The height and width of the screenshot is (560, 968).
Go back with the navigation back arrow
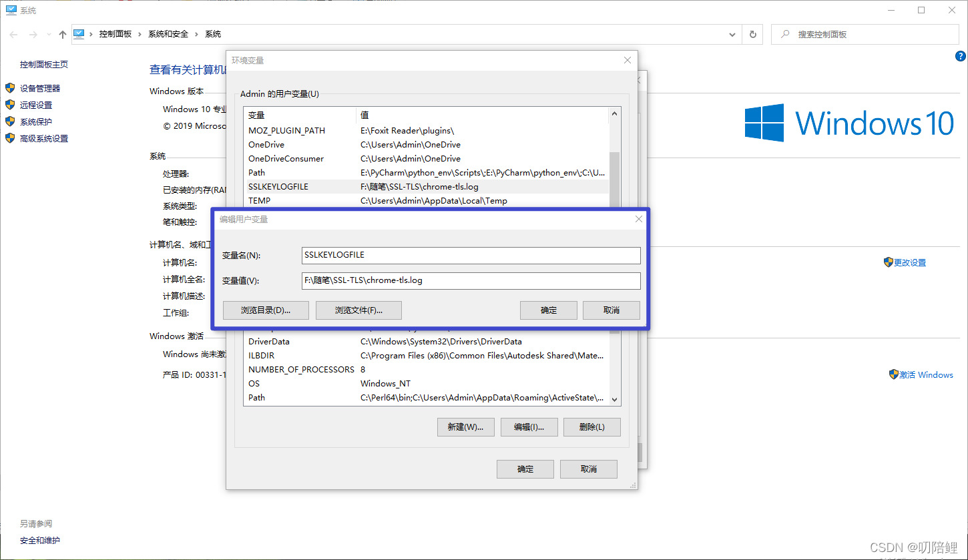click(x=14, y=34)
